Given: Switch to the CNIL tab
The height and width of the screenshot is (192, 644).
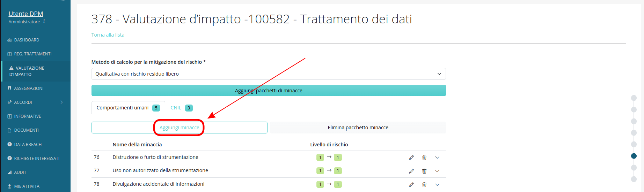Looking at the screenshot, I should pyautogui.click(x=181, y=108).
